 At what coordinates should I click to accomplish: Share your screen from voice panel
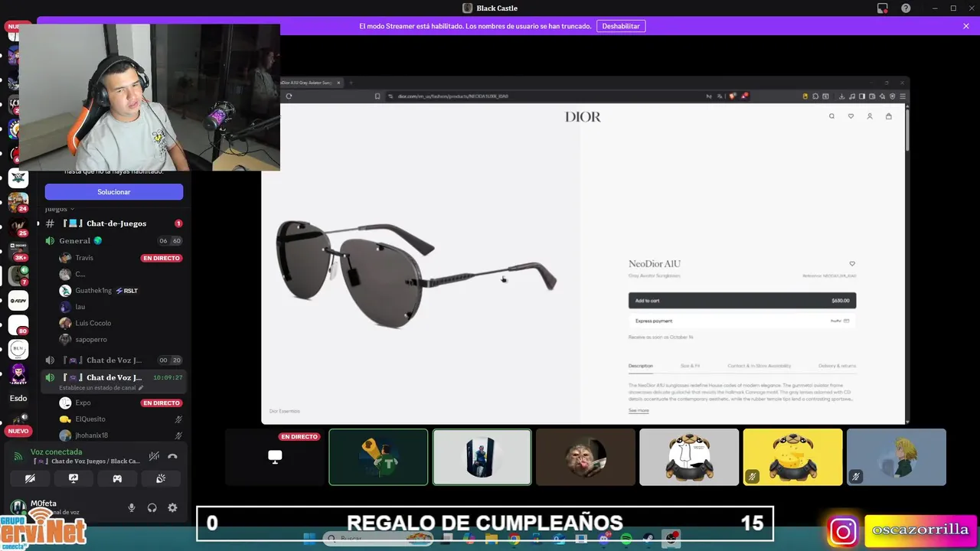(73, 478)
